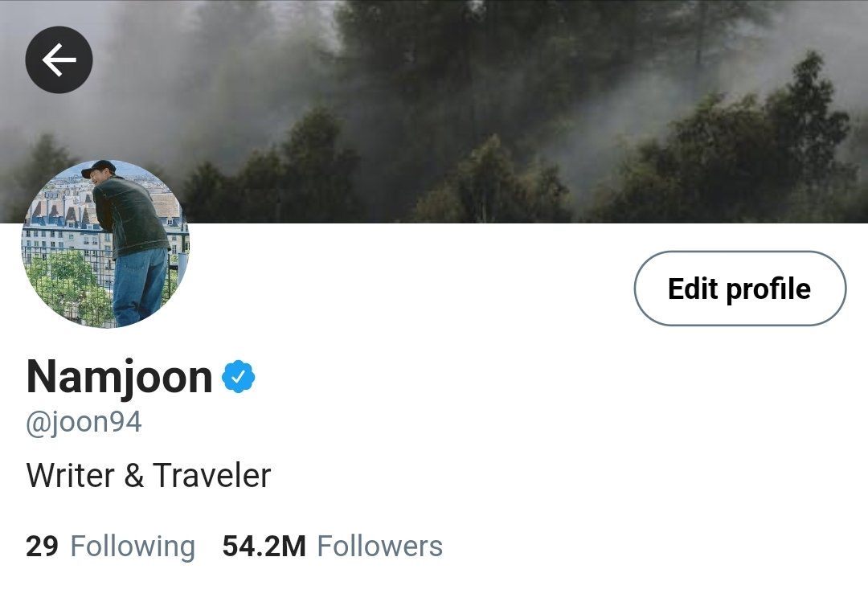Click the checkmark inside the verified badge
This screenshot has width=868, height=602.
238,377
